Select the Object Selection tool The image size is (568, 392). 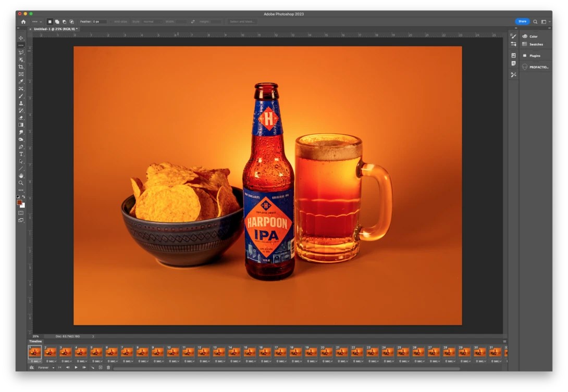(21, 60)
